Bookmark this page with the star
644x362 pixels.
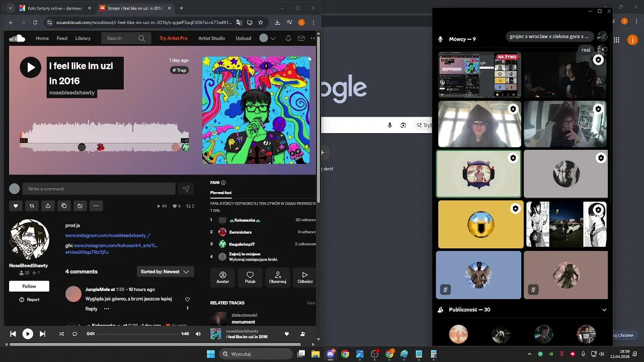click(x=261, y=22)
